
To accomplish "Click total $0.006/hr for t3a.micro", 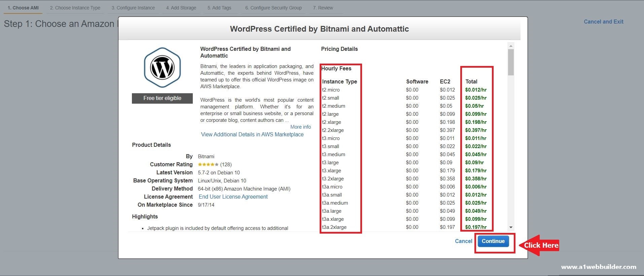I will (x=476, y=187).
